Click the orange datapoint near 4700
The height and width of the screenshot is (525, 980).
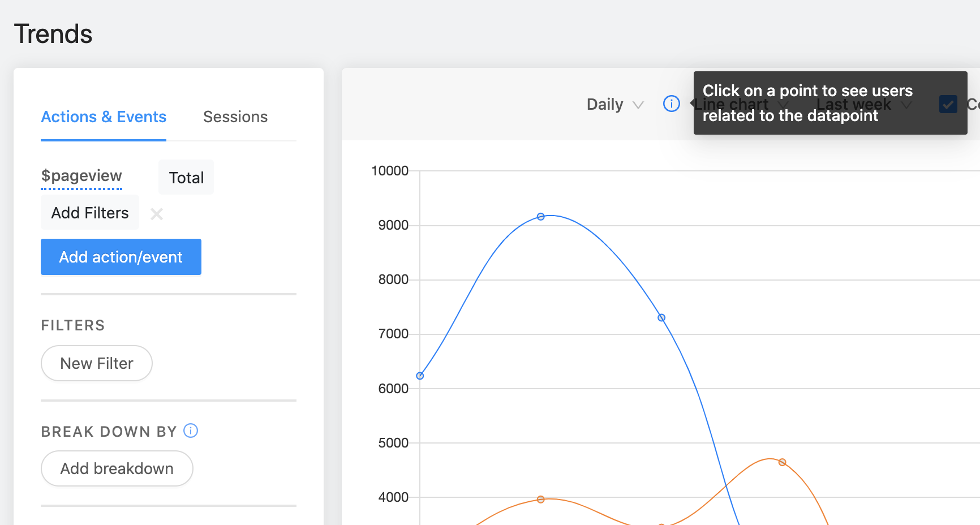(782, 462)
